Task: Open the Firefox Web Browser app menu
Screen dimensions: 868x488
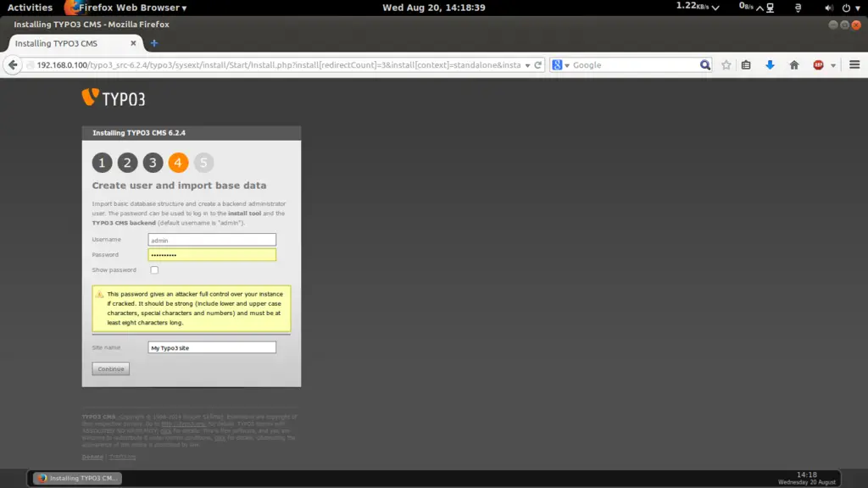Action: pos(132,8)
